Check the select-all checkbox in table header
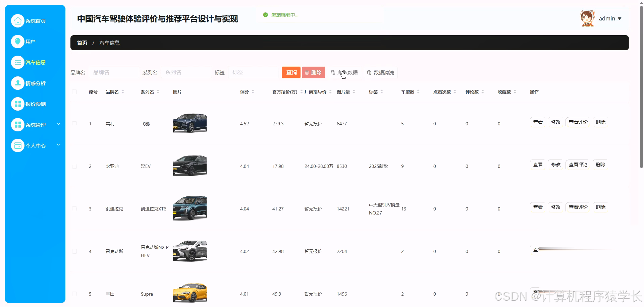 pos(74,91)
